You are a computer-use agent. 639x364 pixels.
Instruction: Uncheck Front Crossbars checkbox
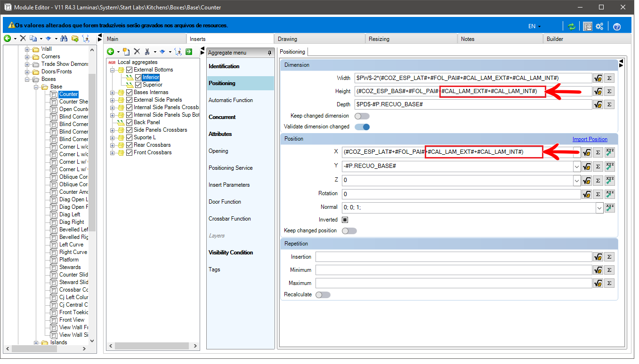coord(129,152)
